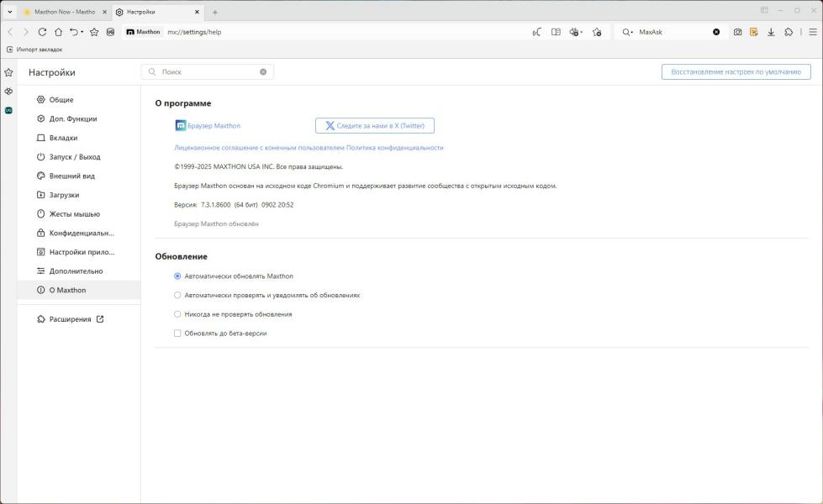823x504 pixels.
Task: Select О Maxthon sidebar item
Action: 79,290
